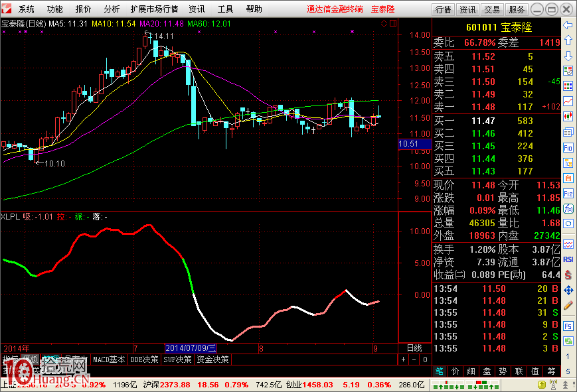The image size is (577, 392).
Task: Click the 日线 period selector
Action: pos(414,348)
